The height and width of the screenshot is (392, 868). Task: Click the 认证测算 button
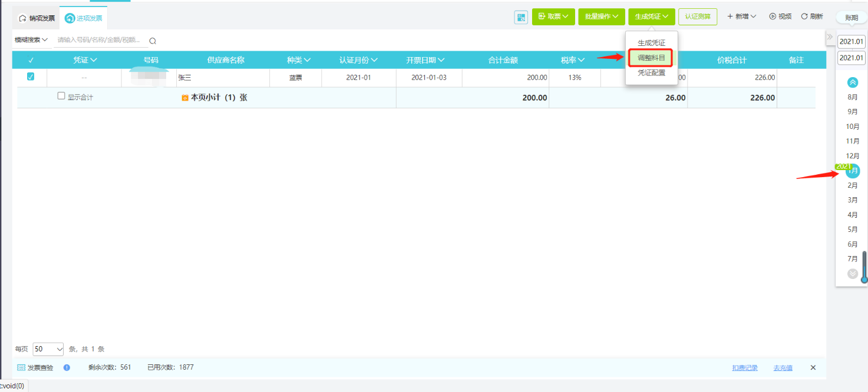[698, 16]
